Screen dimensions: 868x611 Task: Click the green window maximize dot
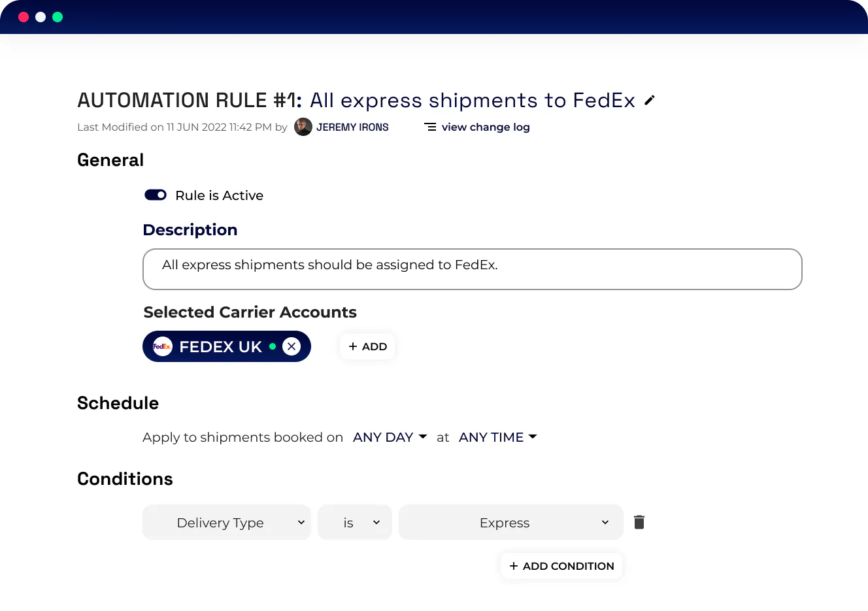coord(58,17)
